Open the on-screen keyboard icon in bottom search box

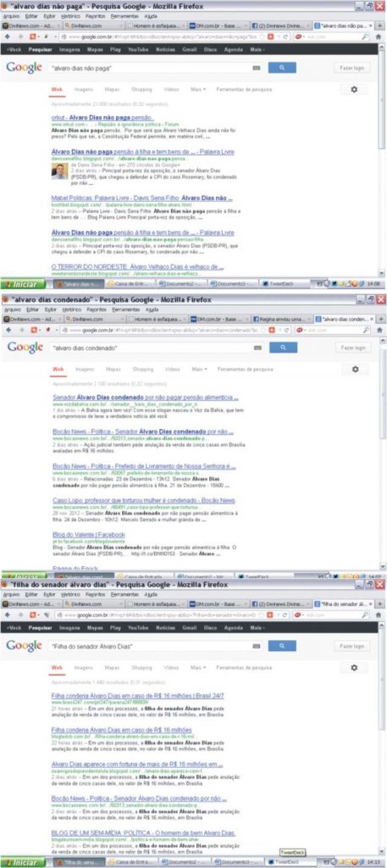[x=256, y=646]
